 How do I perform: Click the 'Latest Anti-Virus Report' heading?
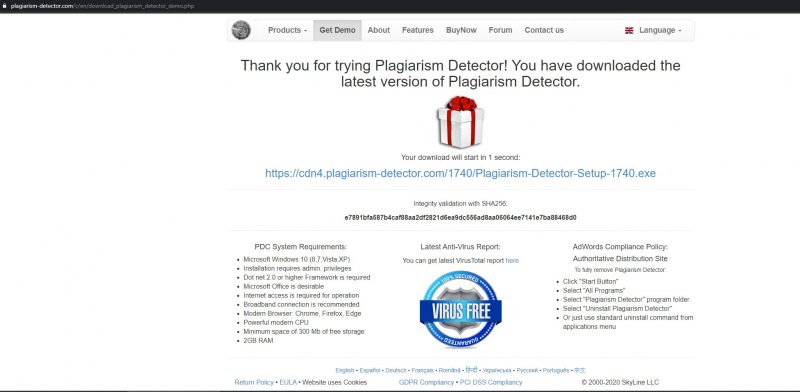pyautogui.click(x=460, y=247)
